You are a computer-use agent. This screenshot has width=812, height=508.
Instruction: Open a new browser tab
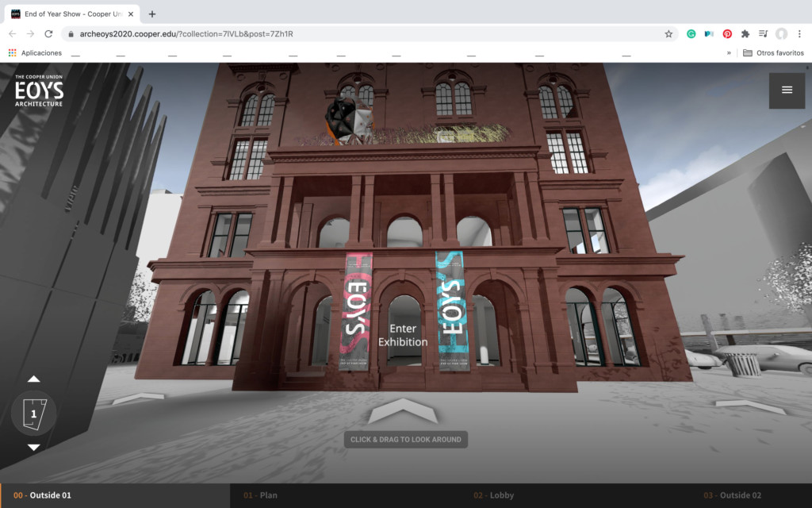(151, 14)
